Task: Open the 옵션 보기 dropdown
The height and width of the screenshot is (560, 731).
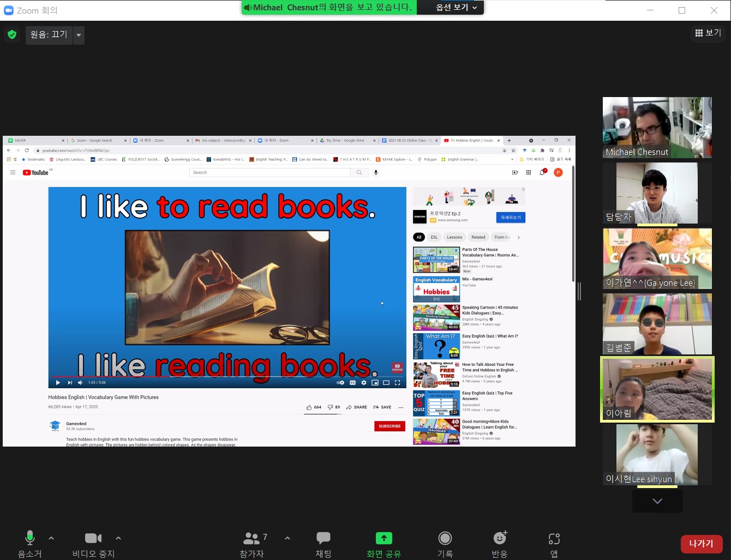Action: [x=456, y=8]
